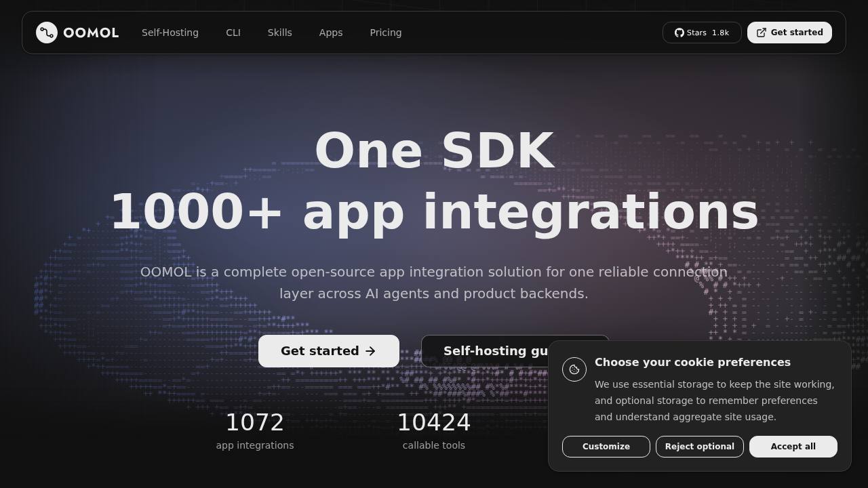Image resolution: width=868 pixels, height=488 pixels.
Task: Click the 10424 callable tools stat
Action: click(434, 430)
